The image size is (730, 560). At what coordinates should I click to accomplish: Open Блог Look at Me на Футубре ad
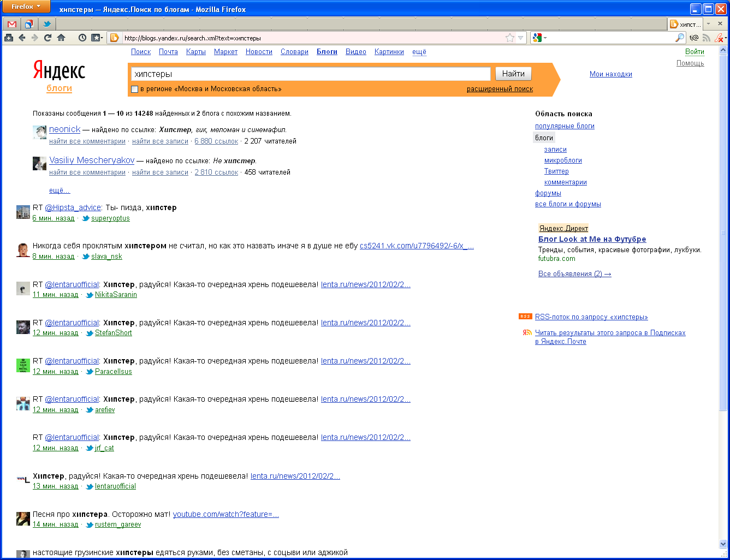pos(592,239)
